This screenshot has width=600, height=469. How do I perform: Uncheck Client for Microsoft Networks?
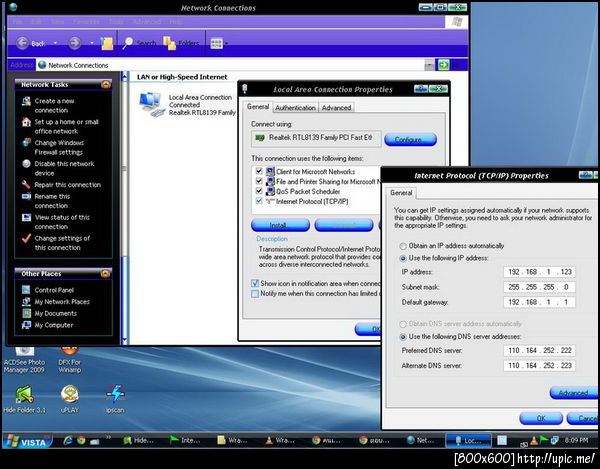click(258, 171)
